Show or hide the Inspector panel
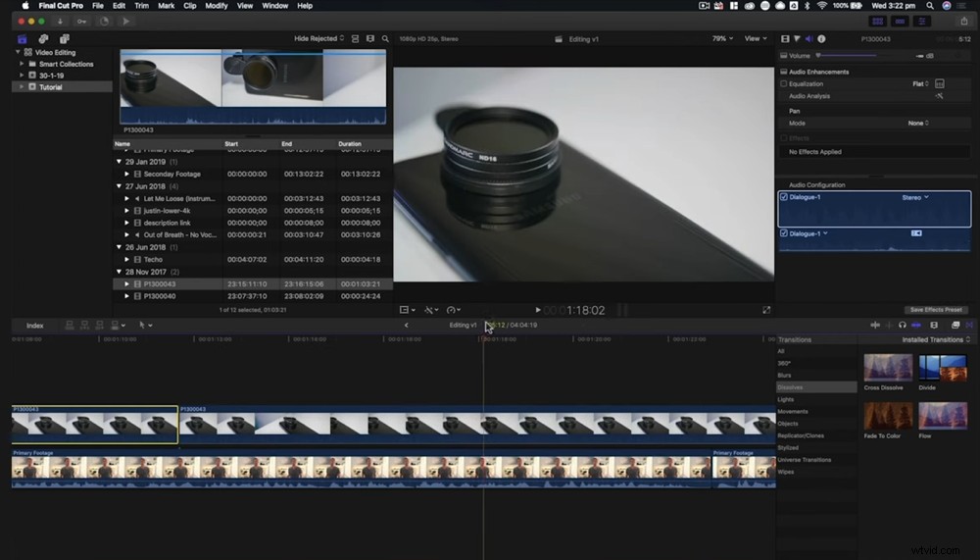980x560 pixels. point(922,22)
